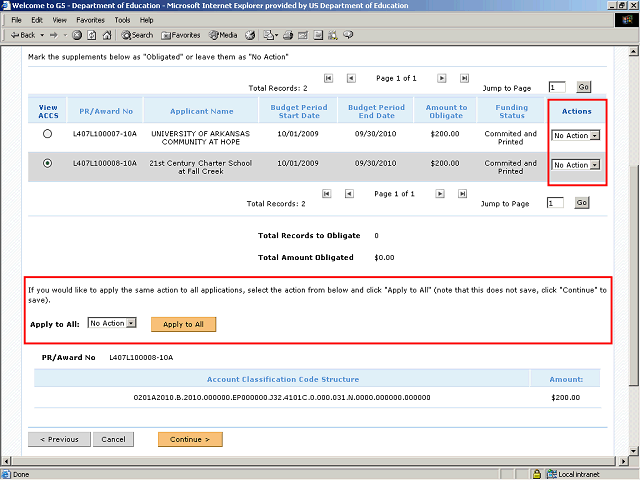Click the top Jump to Page field
This screenshot has width=640, height=480.
557,88
